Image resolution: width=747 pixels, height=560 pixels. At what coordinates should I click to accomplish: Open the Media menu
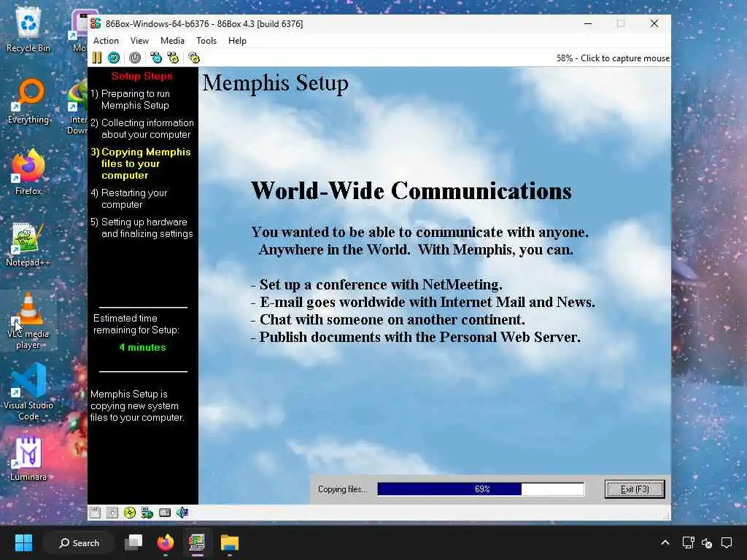[172, 41]
